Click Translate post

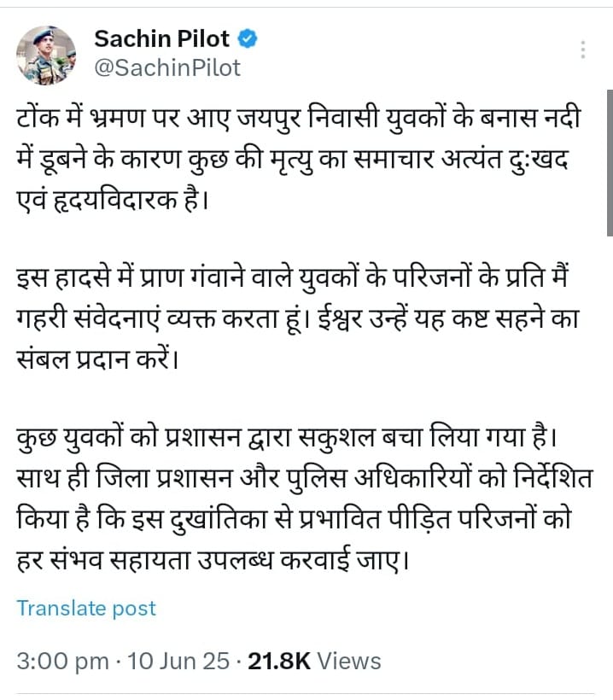pos(86,609)
